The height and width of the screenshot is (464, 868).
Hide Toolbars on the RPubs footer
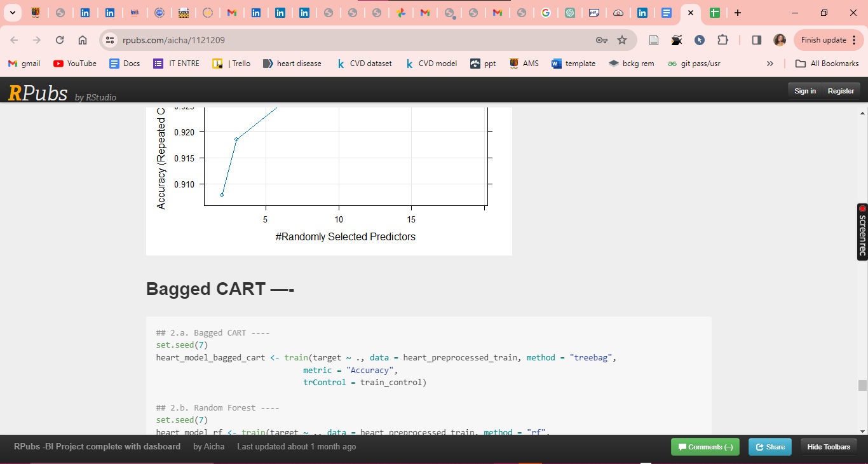coord(829,447)
